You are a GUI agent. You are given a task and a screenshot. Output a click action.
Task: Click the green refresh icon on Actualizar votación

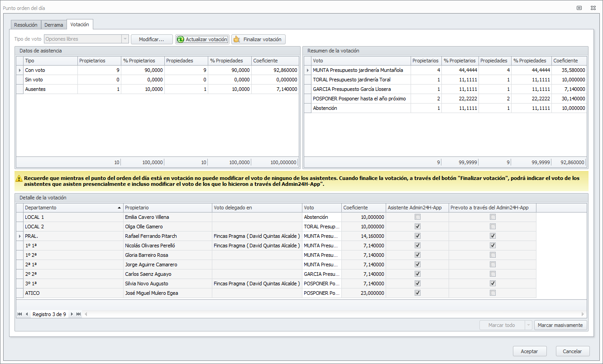[181, 39]
